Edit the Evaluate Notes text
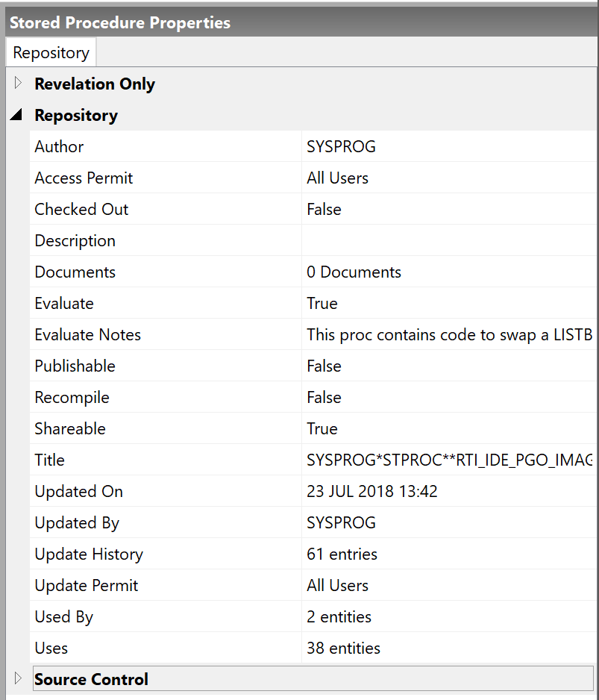599x700 pixels. coord(448,335)
